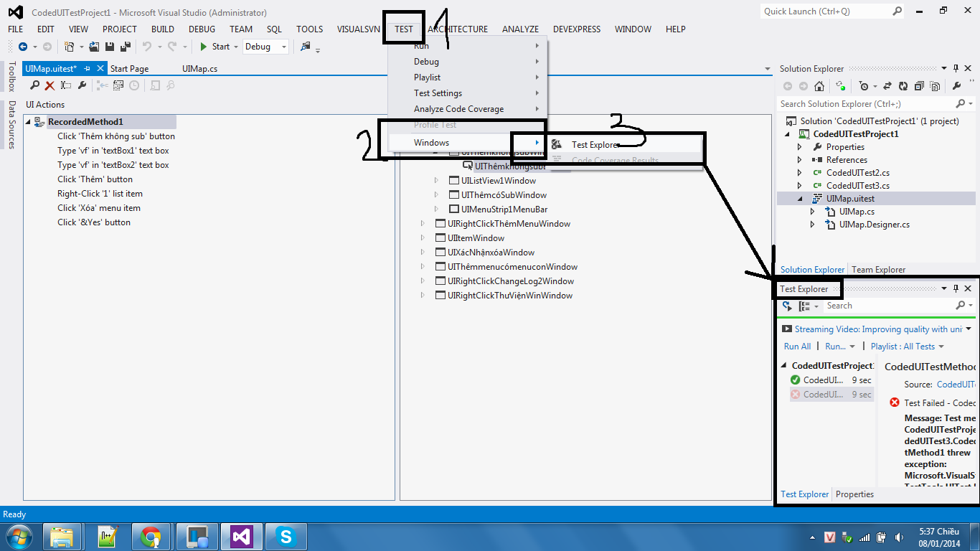
Task: Expand the Properties node in Solution Explorer
Action: (801, 147)
